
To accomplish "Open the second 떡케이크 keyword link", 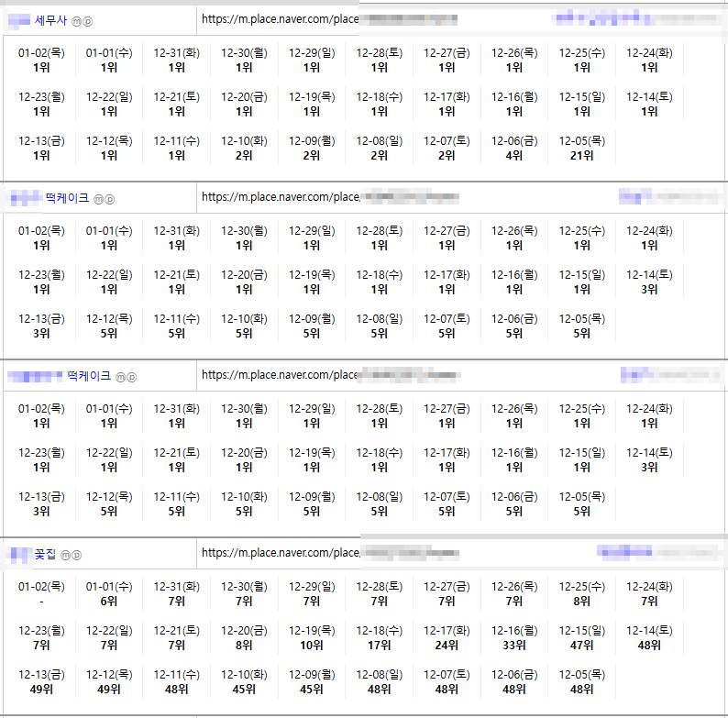I will point(89,376).
